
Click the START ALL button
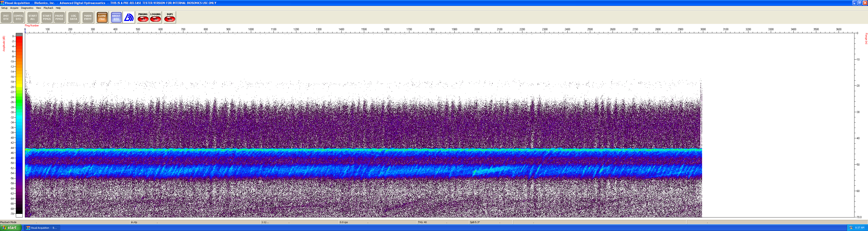(33, 18)
